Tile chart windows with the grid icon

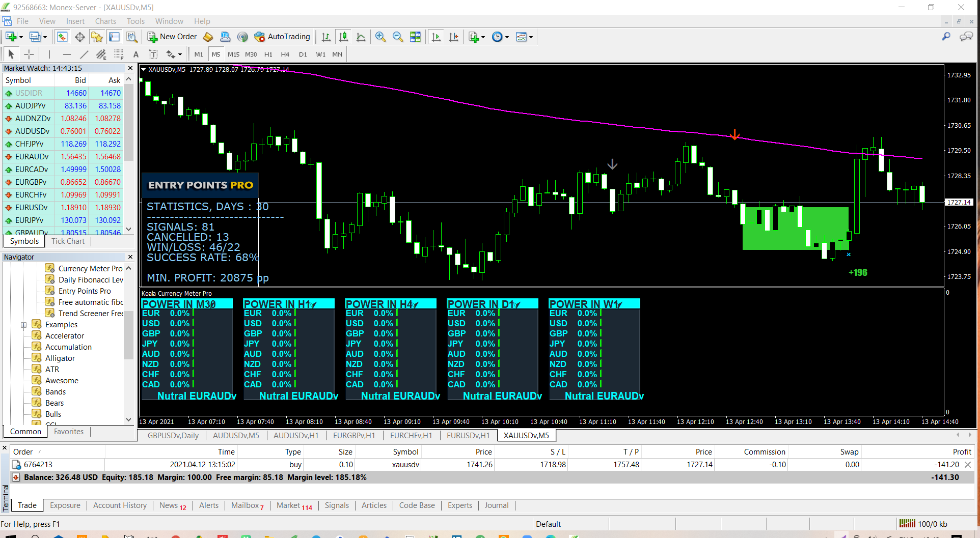pos(415,37)
